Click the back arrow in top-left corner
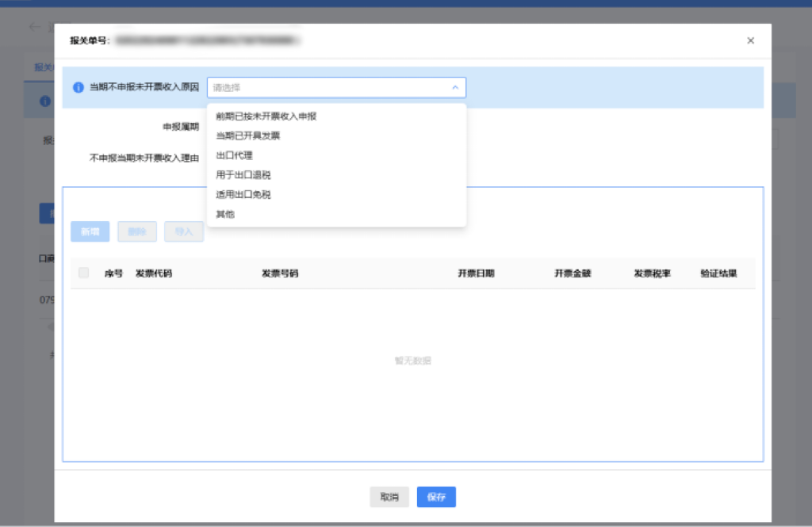This screenshot has width=812, height=527. [x=33, y=27]
